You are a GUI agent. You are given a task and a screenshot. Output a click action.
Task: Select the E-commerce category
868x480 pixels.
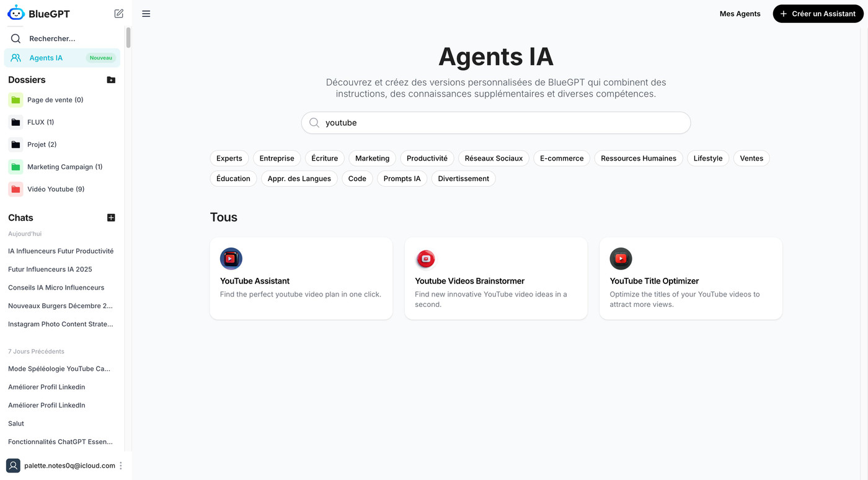click(562, 158)
